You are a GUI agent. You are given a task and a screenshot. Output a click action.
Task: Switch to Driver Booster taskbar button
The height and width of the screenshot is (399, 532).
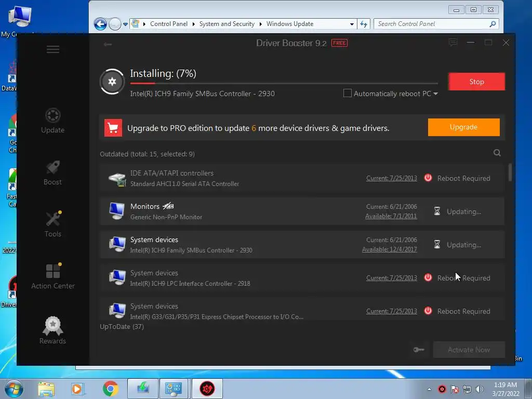[207, 389]
